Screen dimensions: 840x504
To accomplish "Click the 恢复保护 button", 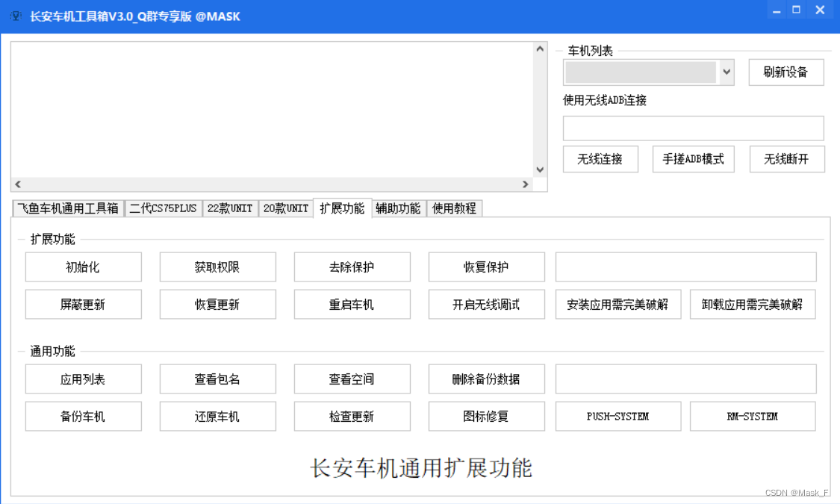I will 486,267.
